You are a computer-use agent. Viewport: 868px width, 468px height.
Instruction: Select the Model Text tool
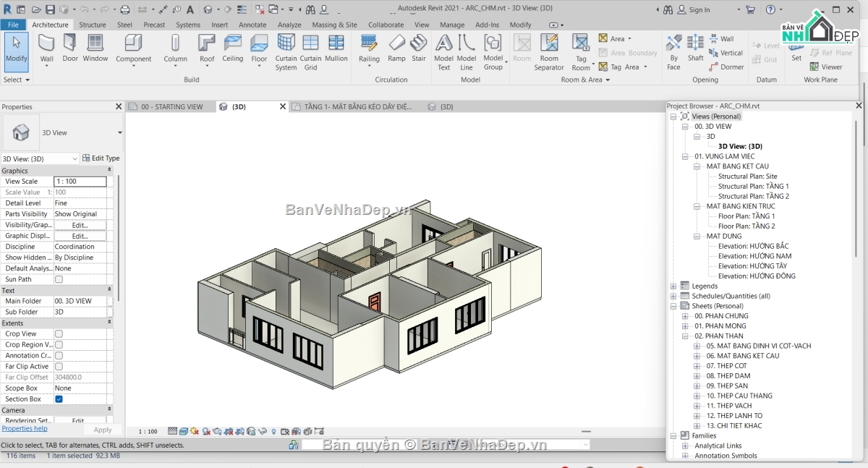point(443,52)
